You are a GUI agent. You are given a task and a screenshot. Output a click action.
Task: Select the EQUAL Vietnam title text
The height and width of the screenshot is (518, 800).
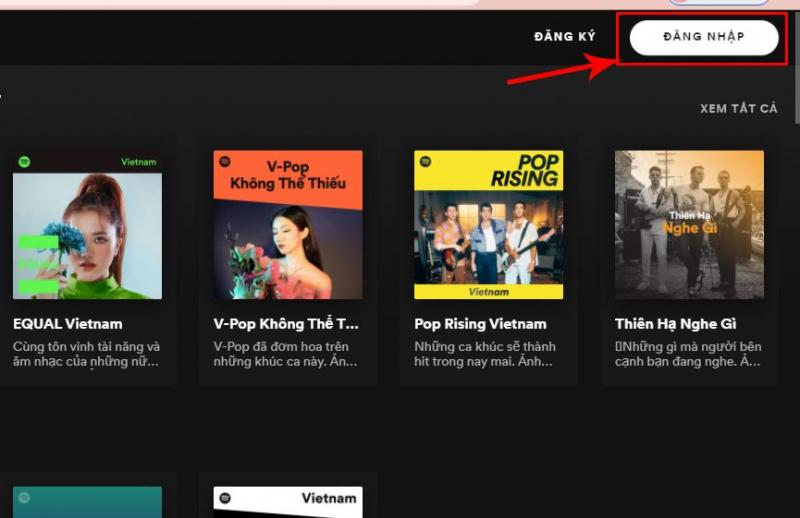pos(68,324)
